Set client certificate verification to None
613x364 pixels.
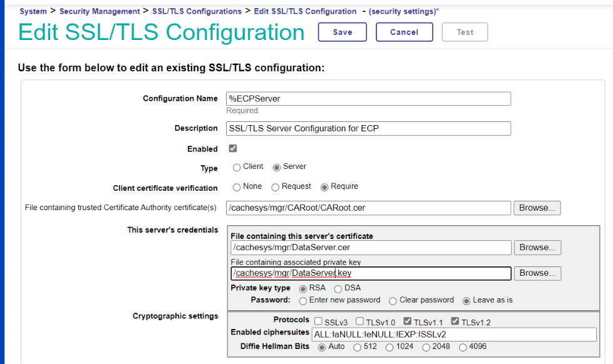pyautogui.click(x=237, y=187)
